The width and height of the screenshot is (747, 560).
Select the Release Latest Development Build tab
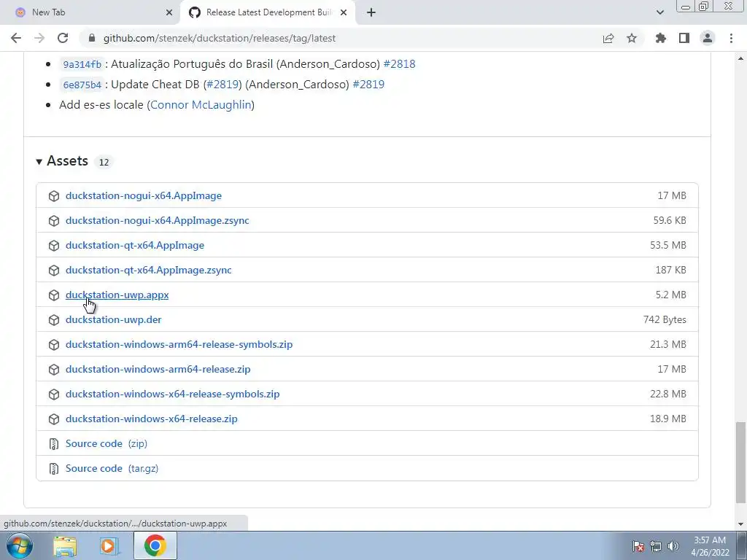click(268, 12)
